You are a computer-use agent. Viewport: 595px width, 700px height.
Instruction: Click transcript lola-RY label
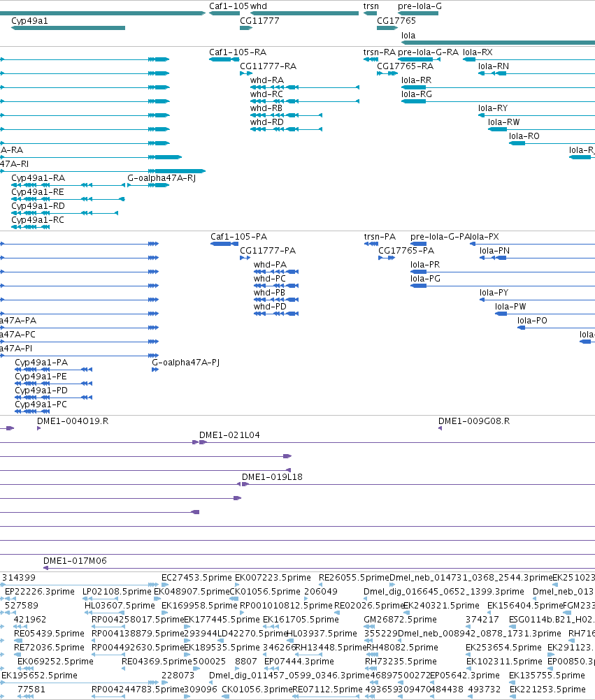493,108
